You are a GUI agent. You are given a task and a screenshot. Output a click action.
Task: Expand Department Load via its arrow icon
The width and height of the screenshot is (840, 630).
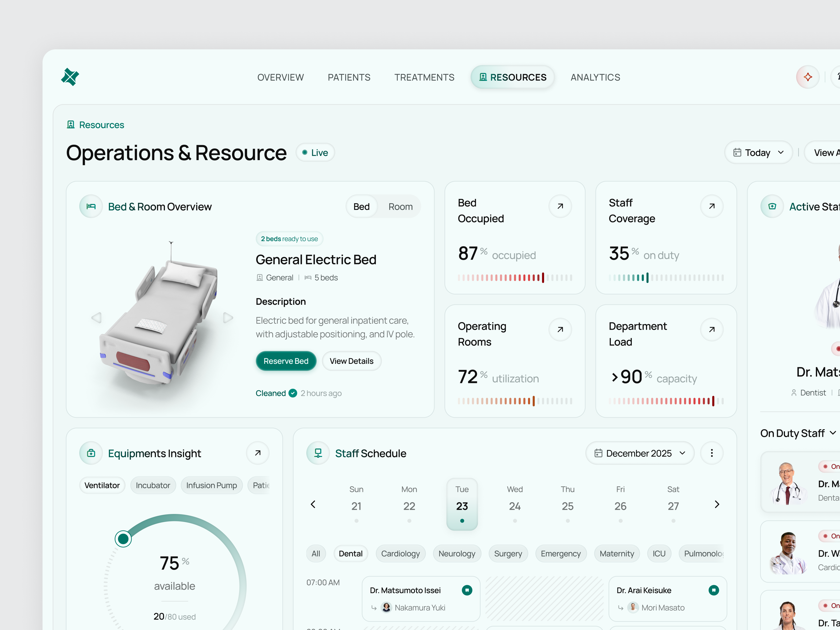coord(712,329)
